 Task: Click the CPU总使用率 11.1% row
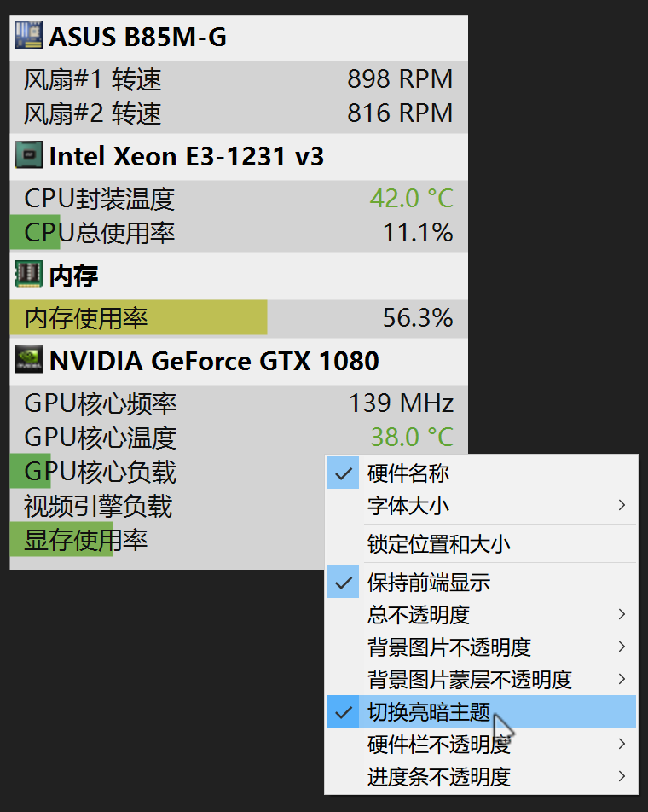pyautogui.click(x=239, y=233)
